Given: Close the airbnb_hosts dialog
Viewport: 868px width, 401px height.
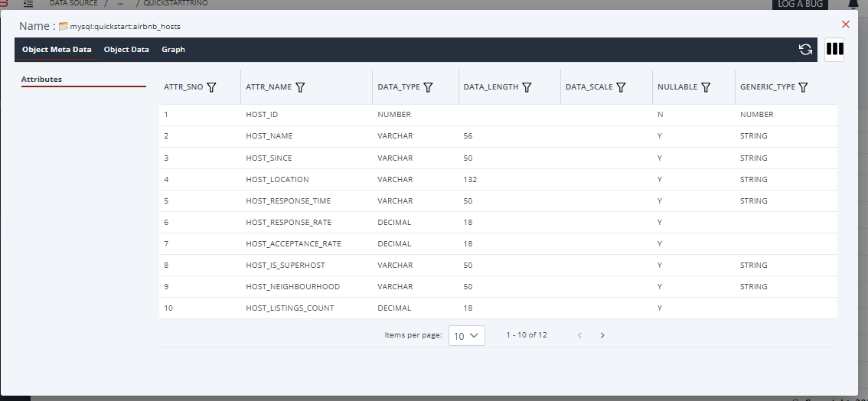Looking at the screenshot, I should [x=845, y=24].
